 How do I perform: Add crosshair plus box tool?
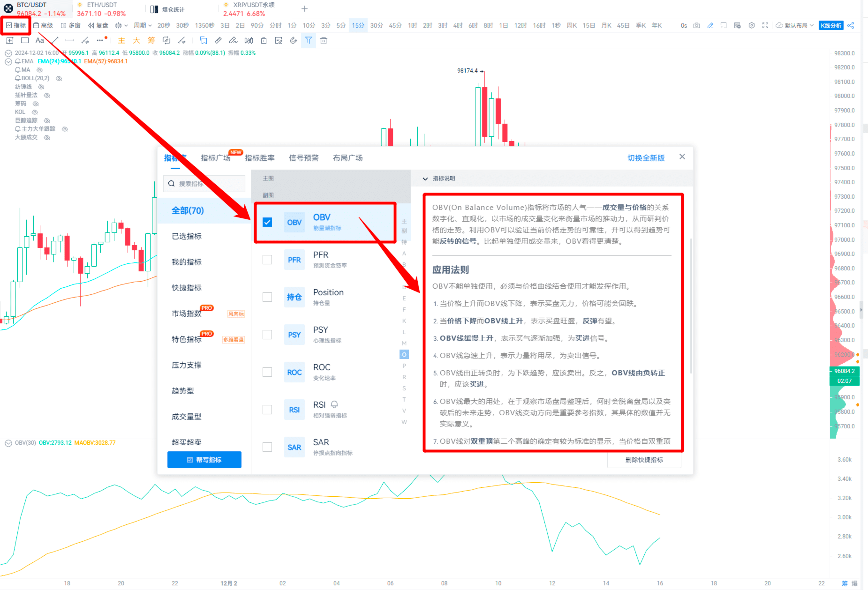click(10, 40)
